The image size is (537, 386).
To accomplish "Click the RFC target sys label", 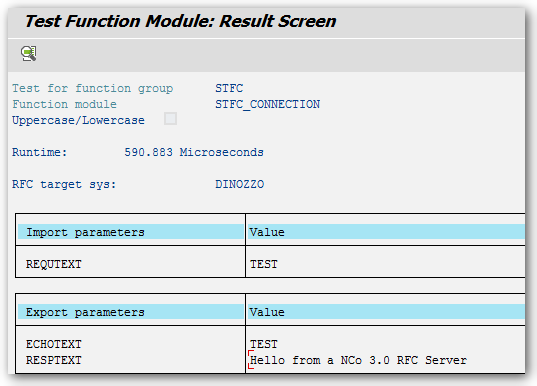I will pyautogui.click(x=64, y=184).
